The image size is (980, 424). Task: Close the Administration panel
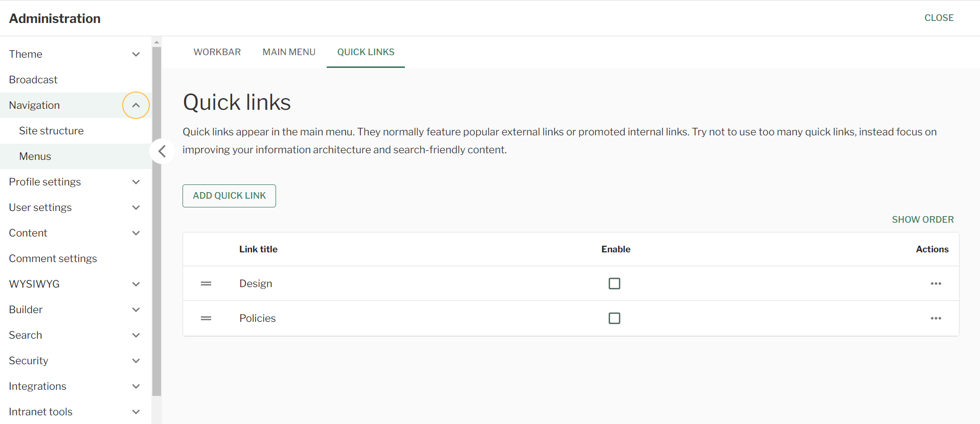pos(939,18)
